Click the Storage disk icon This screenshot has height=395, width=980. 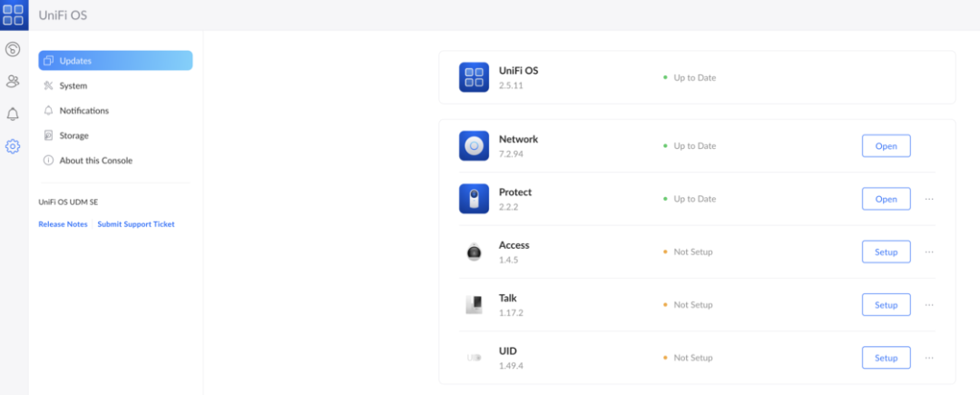pyautogui.click(x=49, y=135)
